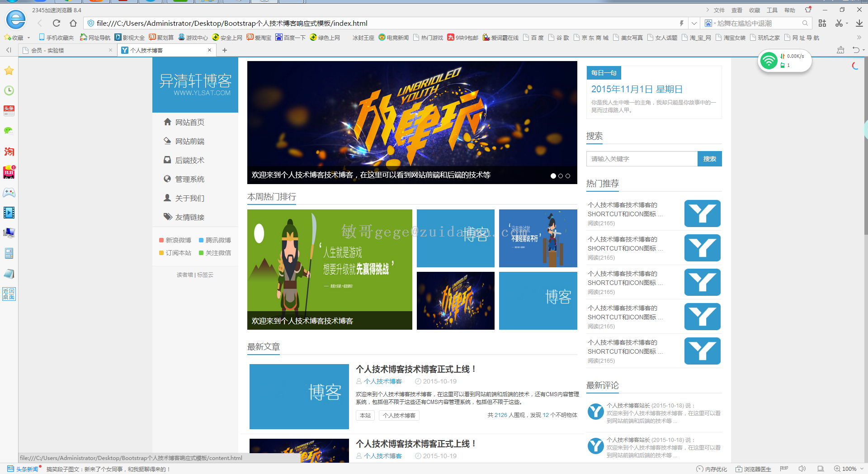Click 内存优化 in status bar
The height and width of the screenshot is (474, 868).
click(x=712, y=469)
